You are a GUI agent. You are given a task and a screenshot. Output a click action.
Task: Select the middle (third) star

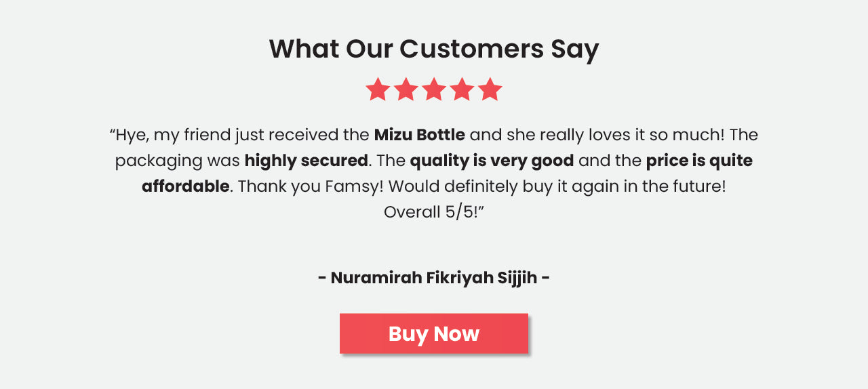tap(434, 89)
